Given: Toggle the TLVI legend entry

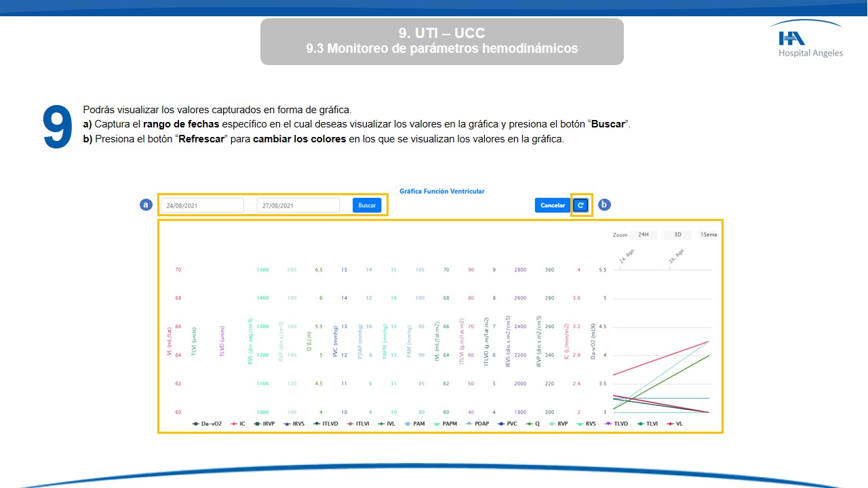Looking at the screenshot, I should 648,424.
